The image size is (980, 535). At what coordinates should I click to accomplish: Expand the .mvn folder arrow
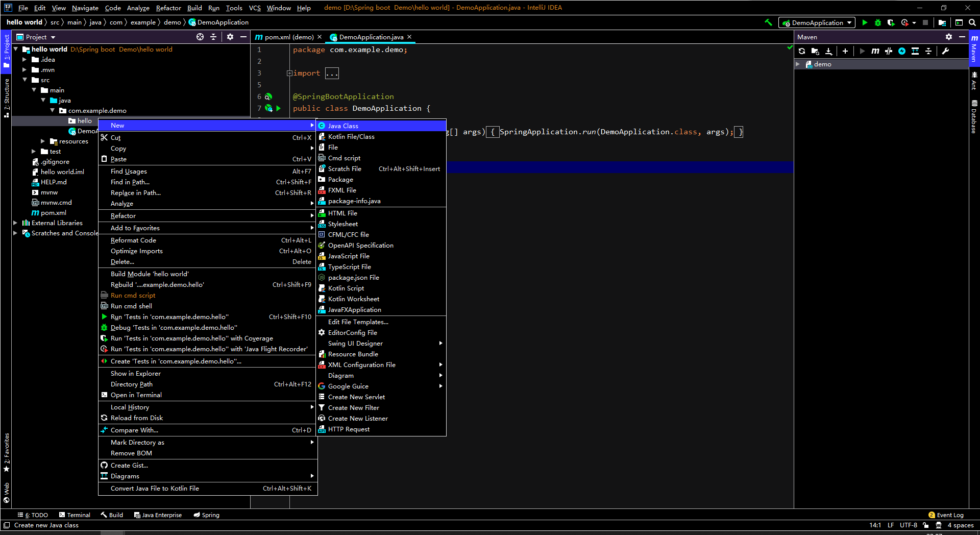click(x=24, y=70)
